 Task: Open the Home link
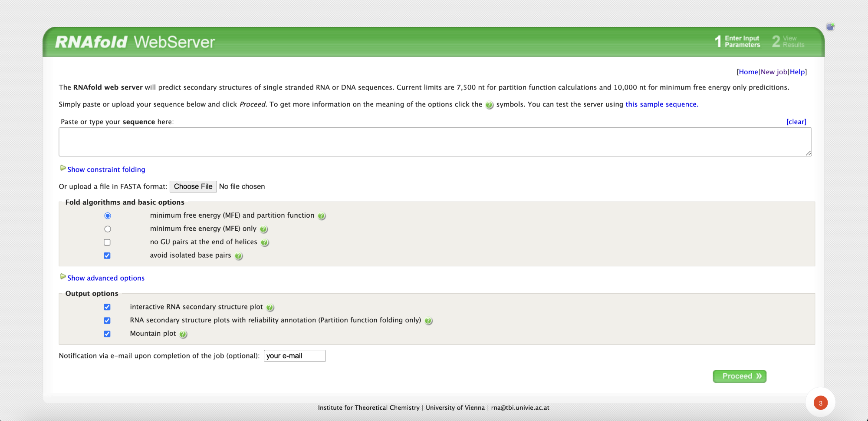[x=748, y=72]
